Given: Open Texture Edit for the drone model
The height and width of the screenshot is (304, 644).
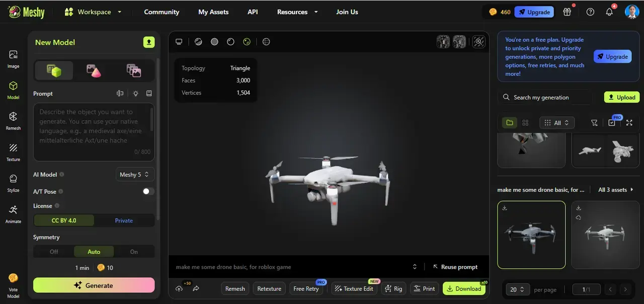Looking at the screenshot, I should 354,288.
